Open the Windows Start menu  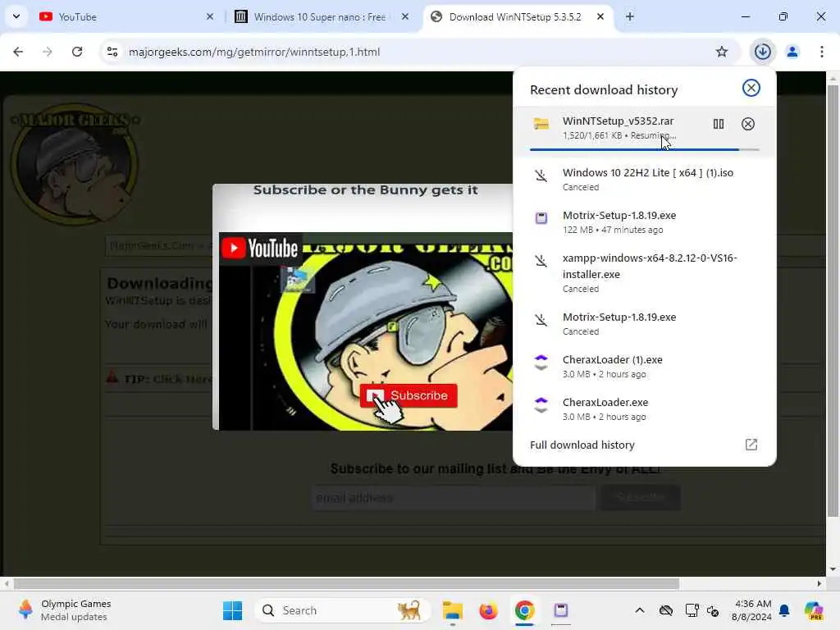232,610
